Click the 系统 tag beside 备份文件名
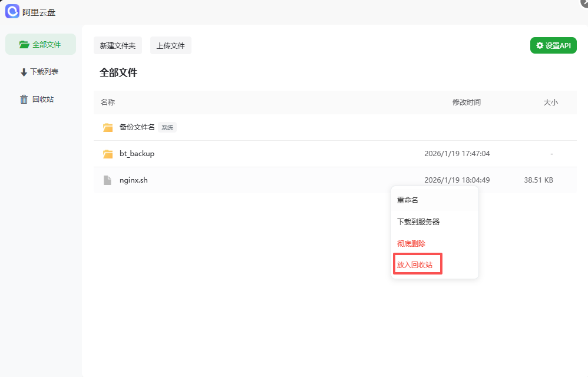The image size is (588, 377). (x=167, y=127)
